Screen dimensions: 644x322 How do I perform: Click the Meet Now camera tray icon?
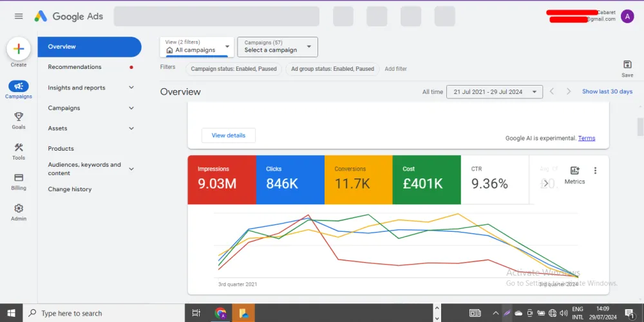click(530, 313)
